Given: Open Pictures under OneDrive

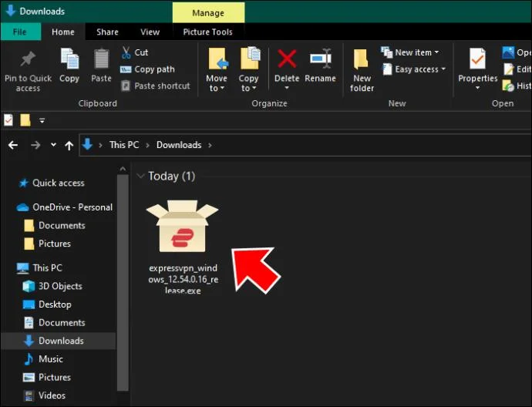Looking at the screenshot, I should 48,244.
